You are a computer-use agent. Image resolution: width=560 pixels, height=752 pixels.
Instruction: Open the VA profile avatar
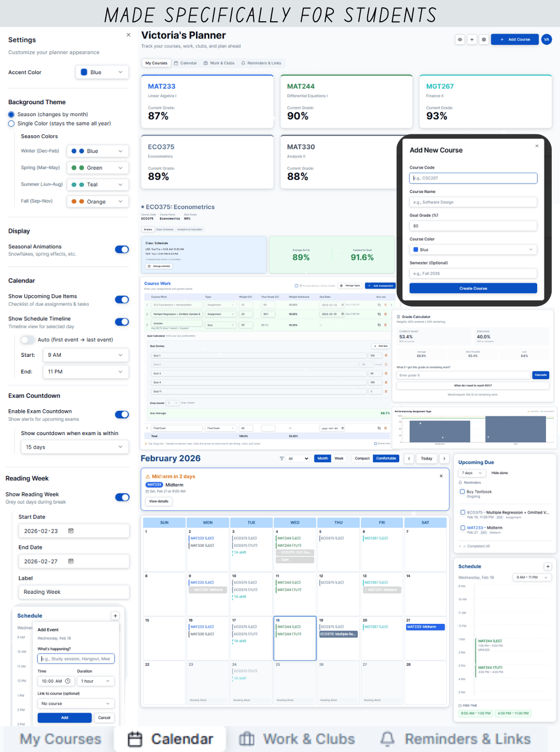[547, 39]
